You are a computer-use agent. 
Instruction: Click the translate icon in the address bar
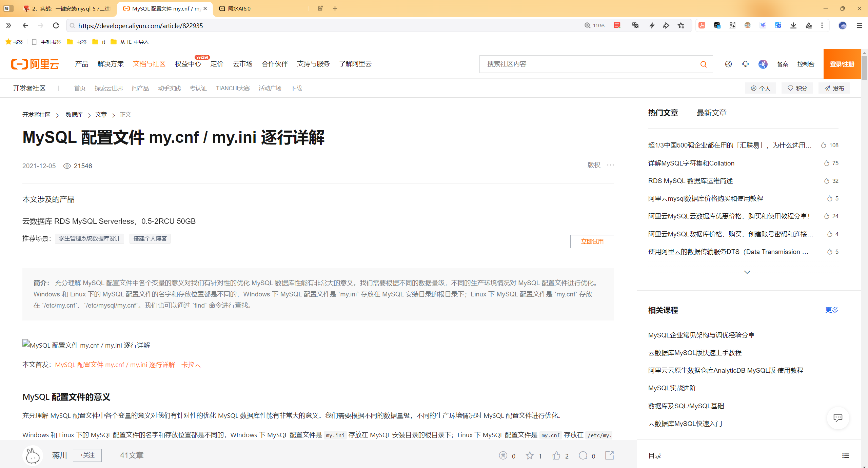click(x=635, y=25)
